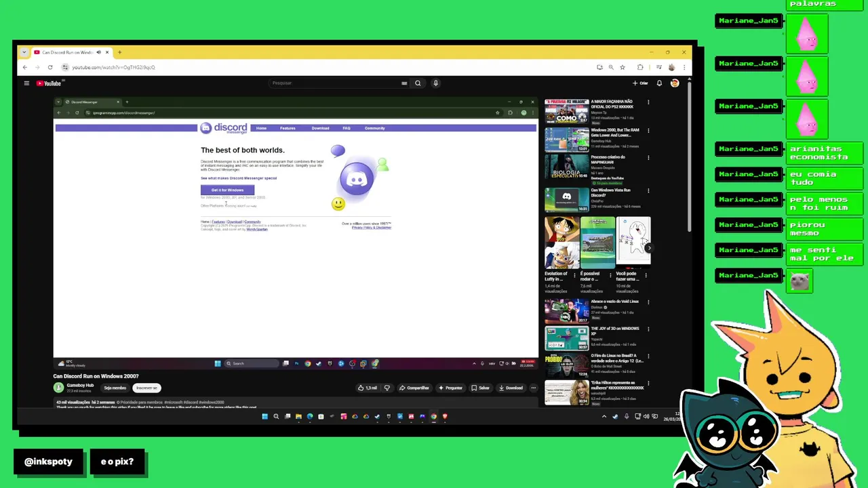Screen dimensions: 868x488
Task: Open options for Evolution of Luffy short
Action: pos(575,276)
